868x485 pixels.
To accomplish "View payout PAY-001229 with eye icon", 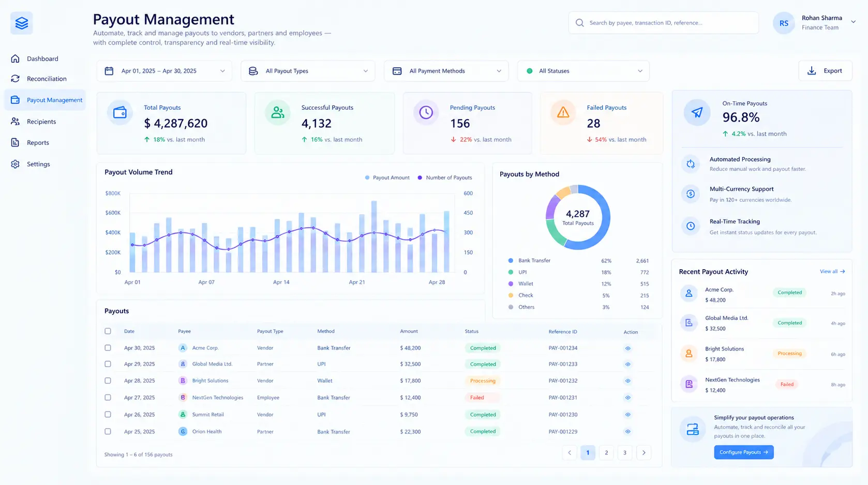I will pyautogui.click(x=628, y=432).
